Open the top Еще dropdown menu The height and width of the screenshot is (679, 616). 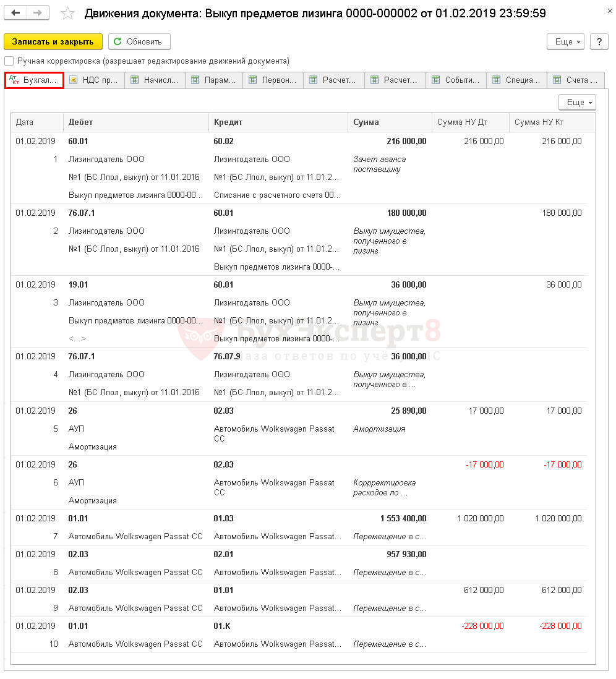(x=565, y=41)
